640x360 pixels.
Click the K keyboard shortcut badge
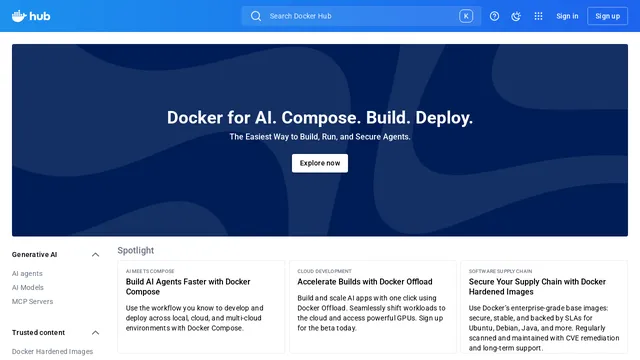(x=466, y=16)
